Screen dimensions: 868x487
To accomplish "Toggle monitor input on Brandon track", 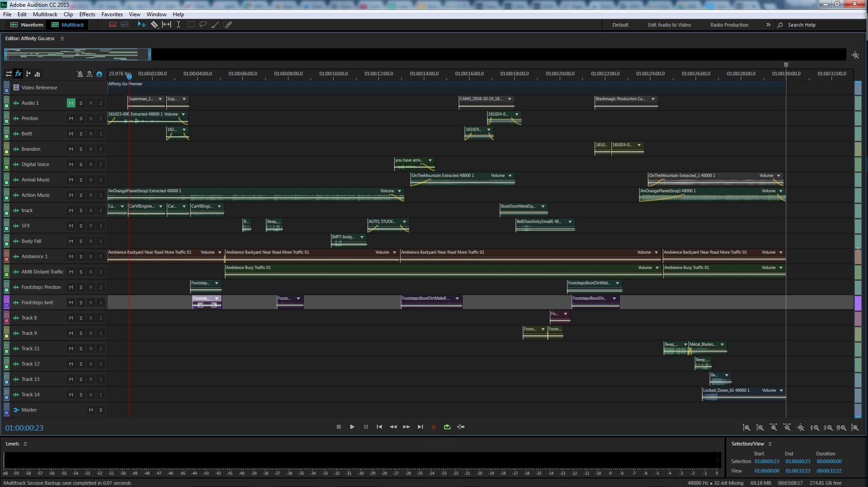I will point(101,149).
